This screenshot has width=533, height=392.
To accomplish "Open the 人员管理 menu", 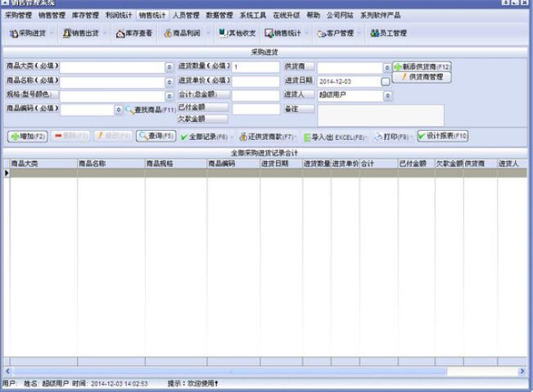I will click(x=186, y=16).
